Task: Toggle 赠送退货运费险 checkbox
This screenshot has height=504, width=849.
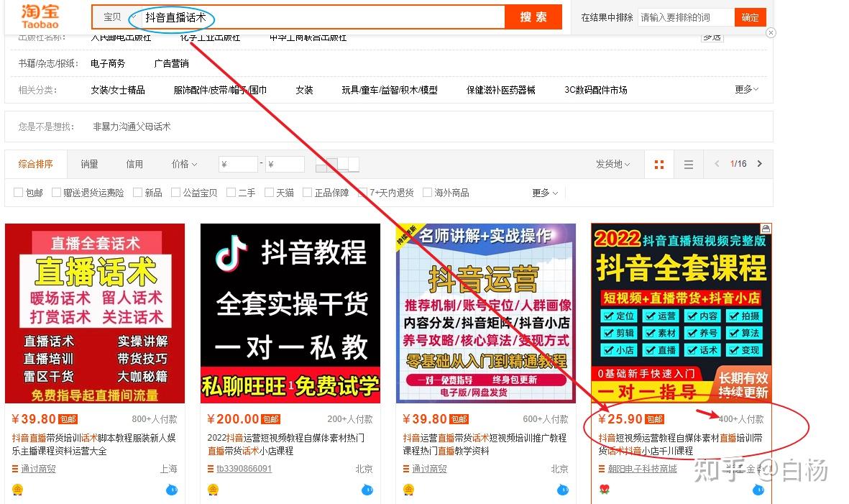Action: pos(56,192)
